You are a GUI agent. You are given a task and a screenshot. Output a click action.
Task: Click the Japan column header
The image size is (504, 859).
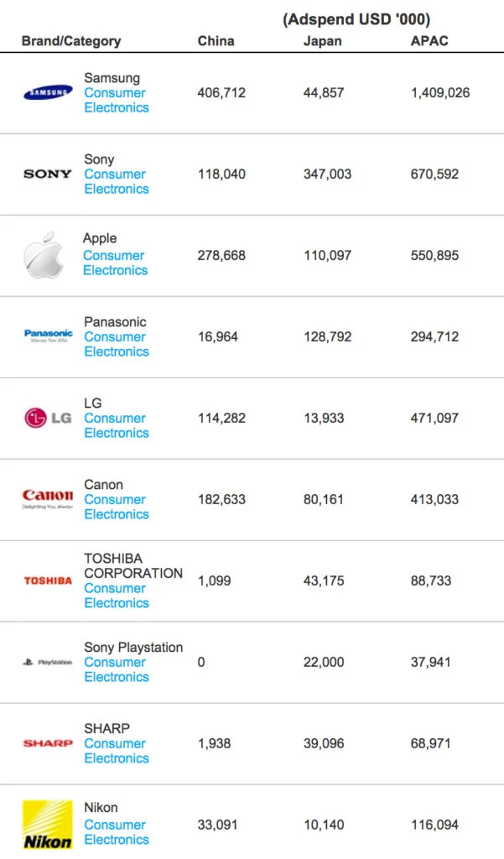click(322, 41)
